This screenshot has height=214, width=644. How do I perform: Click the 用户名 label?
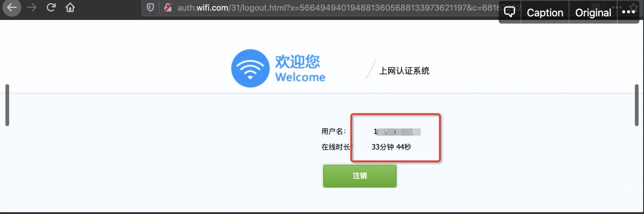[334, 131]
